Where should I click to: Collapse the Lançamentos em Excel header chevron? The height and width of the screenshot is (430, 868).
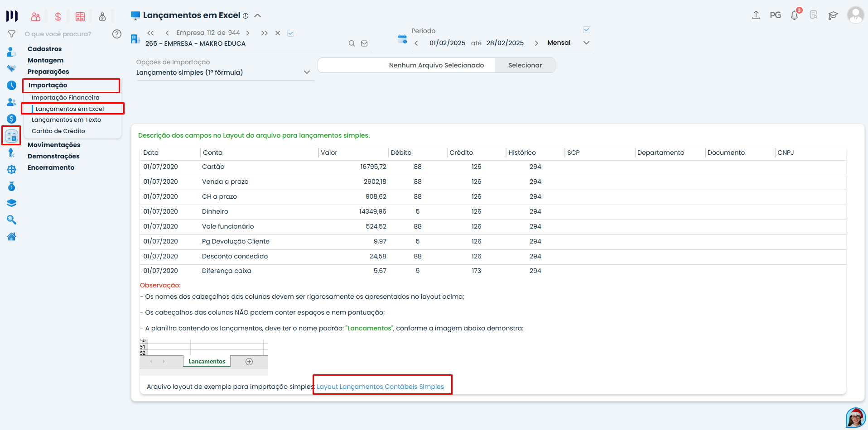(257, 15)
